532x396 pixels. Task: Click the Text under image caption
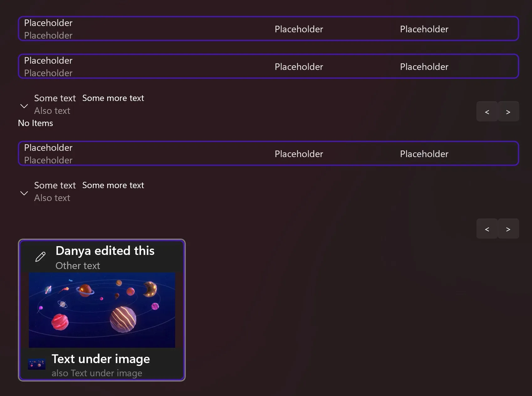pos(101,359)
